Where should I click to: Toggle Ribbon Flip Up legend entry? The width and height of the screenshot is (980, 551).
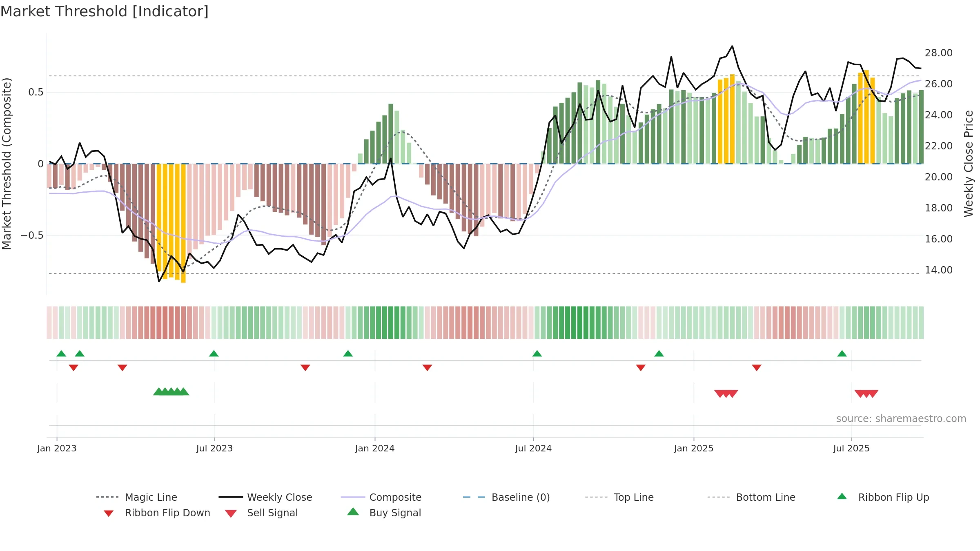click(883, 497)
